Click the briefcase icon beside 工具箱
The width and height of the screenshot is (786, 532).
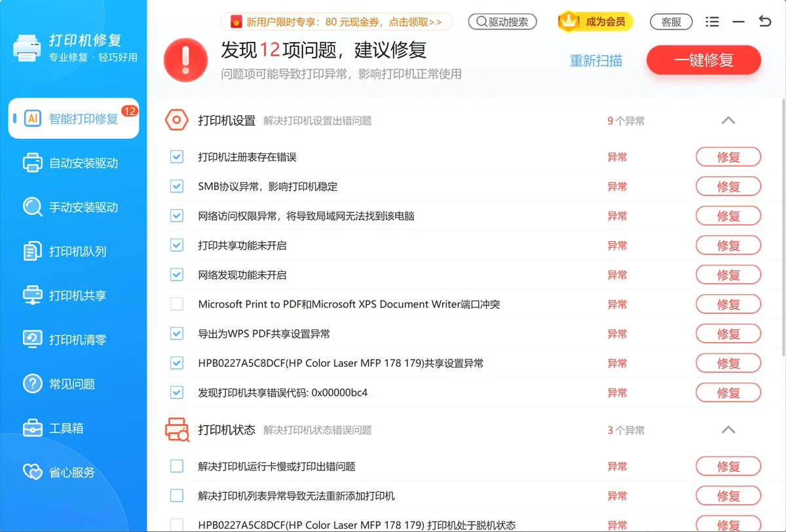point(32,428)
